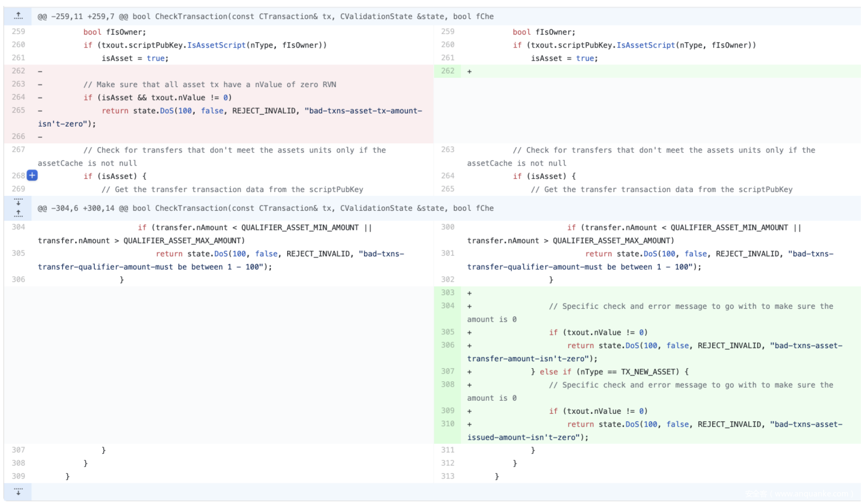Click IsAssetScript in the old-file pane
Viewport: 862px width, 504px height.
216,45
